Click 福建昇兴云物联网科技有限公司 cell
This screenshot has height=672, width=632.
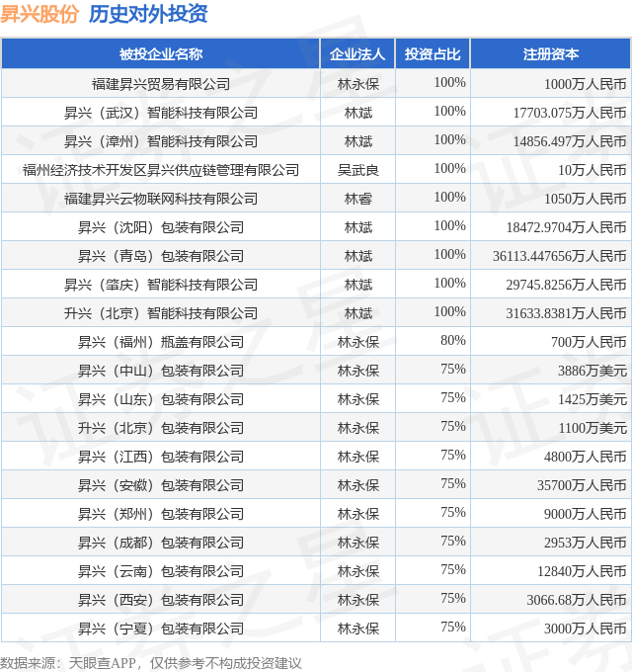161,199
